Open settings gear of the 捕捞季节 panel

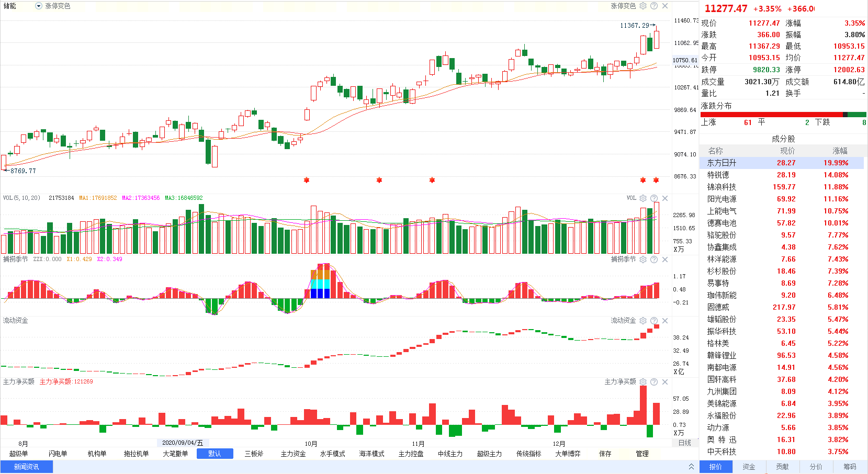click(x=643, y=259)
